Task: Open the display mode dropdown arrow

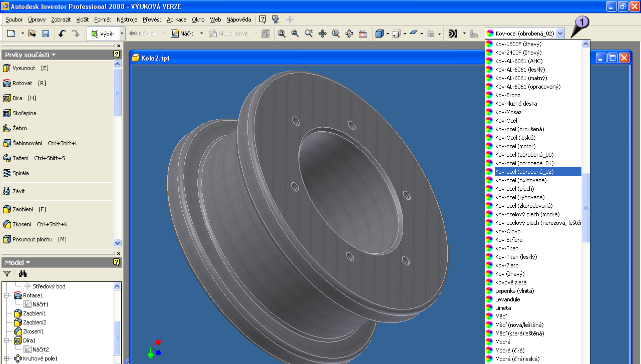Action: pyautogui.click(x=388, y=34)
